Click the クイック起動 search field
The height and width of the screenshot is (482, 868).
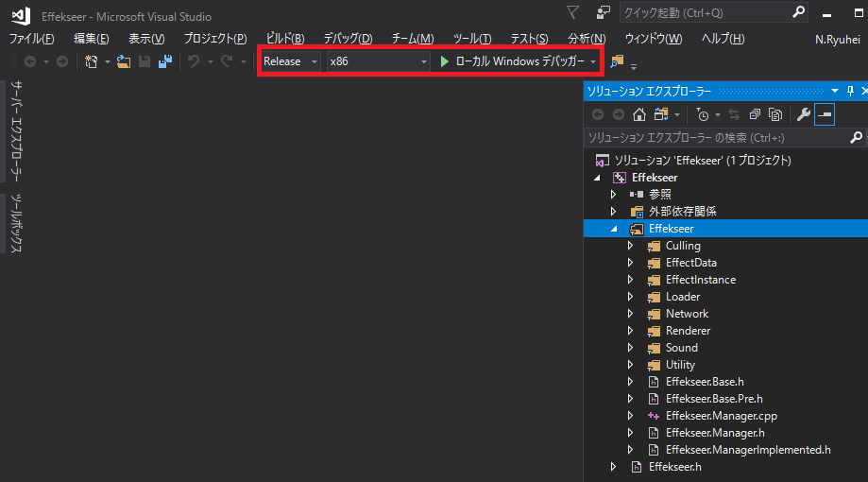pyautogui.click(x=713, y=12)
